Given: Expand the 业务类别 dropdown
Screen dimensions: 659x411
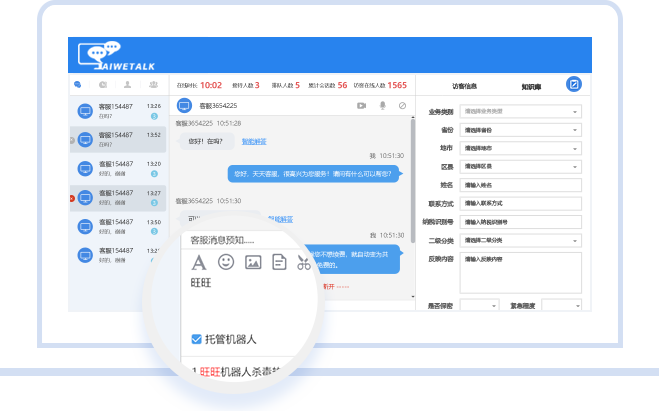Looking at the screenshot, I should click(520, 111).
